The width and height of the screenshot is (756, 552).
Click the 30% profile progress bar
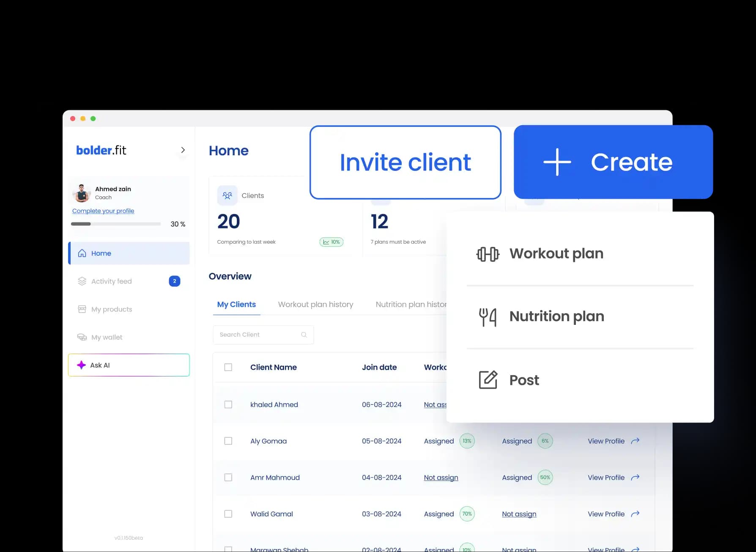coord(116,224)
